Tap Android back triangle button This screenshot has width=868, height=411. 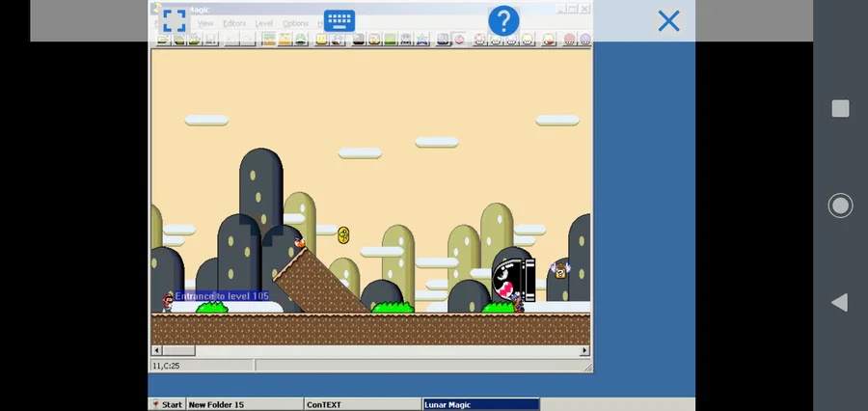840,302
